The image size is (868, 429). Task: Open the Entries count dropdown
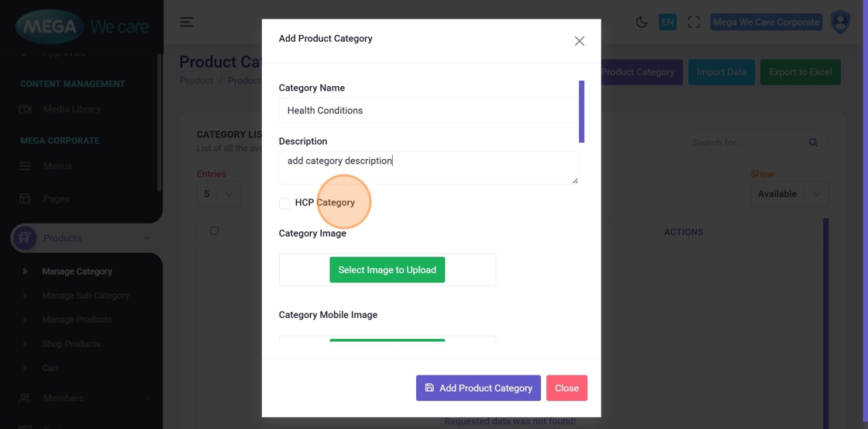[219, 194]
